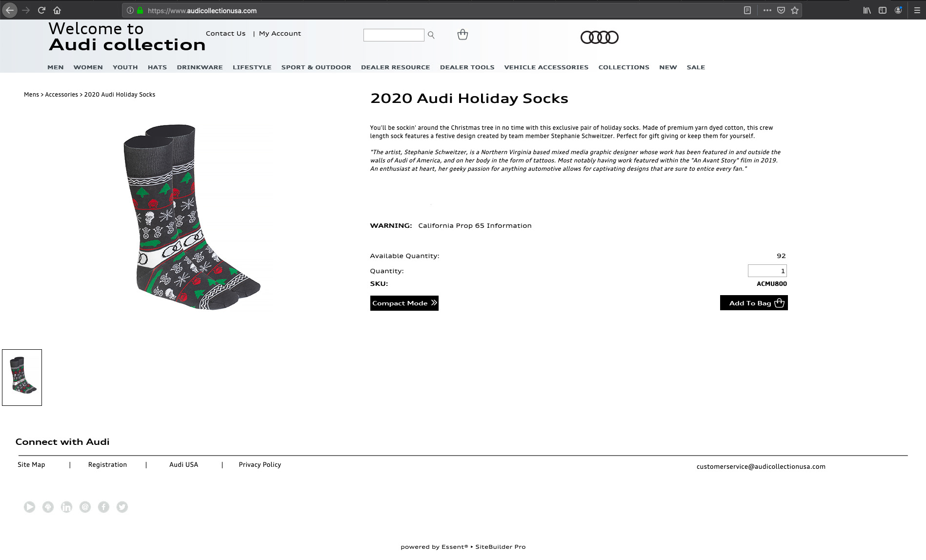Image resolution: width=926 pixels, height=560 pixels.
Task: Click the site search text box
Action: coord(394,35)
